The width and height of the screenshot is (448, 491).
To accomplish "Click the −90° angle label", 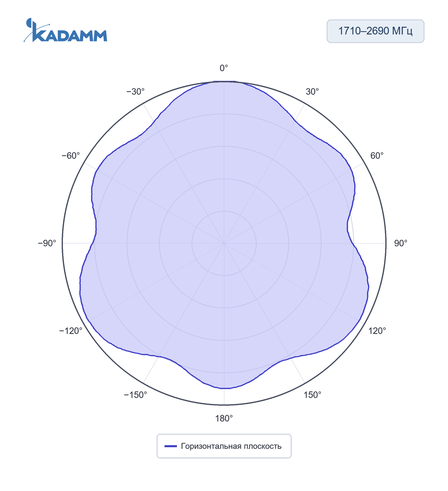I will tap(47, 243).
